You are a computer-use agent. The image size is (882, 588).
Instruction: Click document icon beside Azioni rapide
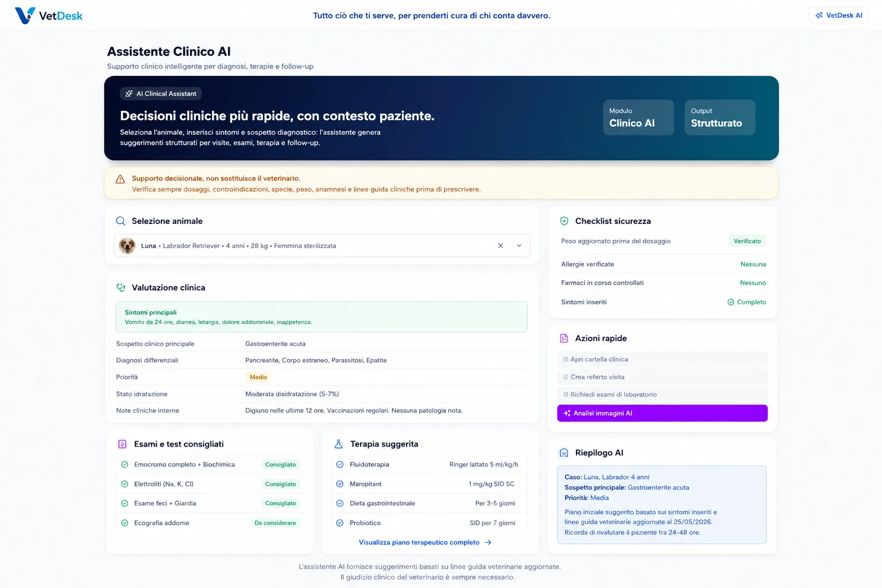point(564,338)
